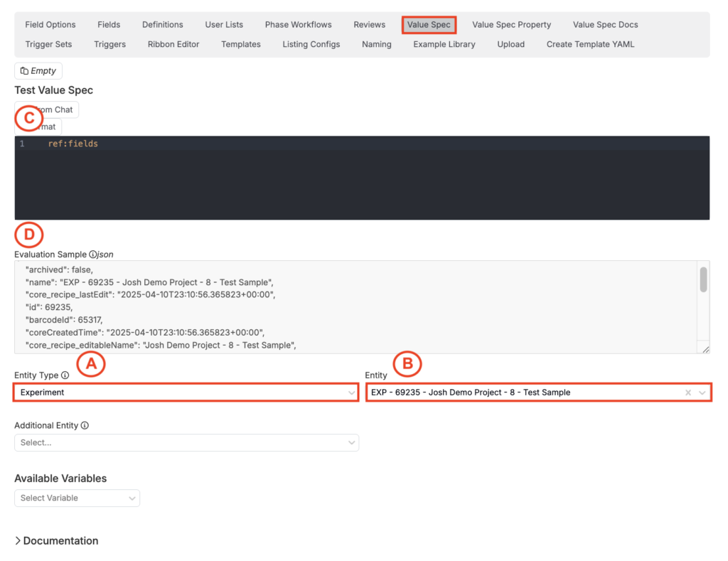Click the Select Variable chevron arrow
This screenshot has width=728, height=561.
132,498
